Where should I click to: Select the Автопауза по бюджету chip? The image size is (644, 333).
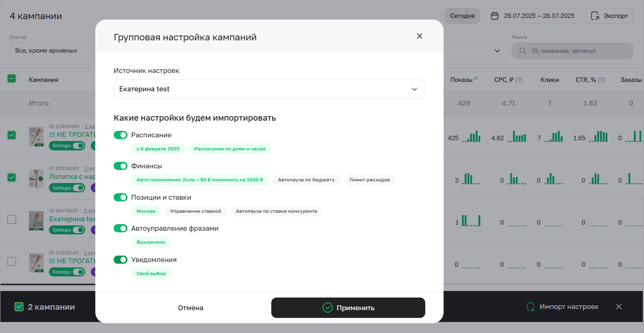(x=306, y=180)
